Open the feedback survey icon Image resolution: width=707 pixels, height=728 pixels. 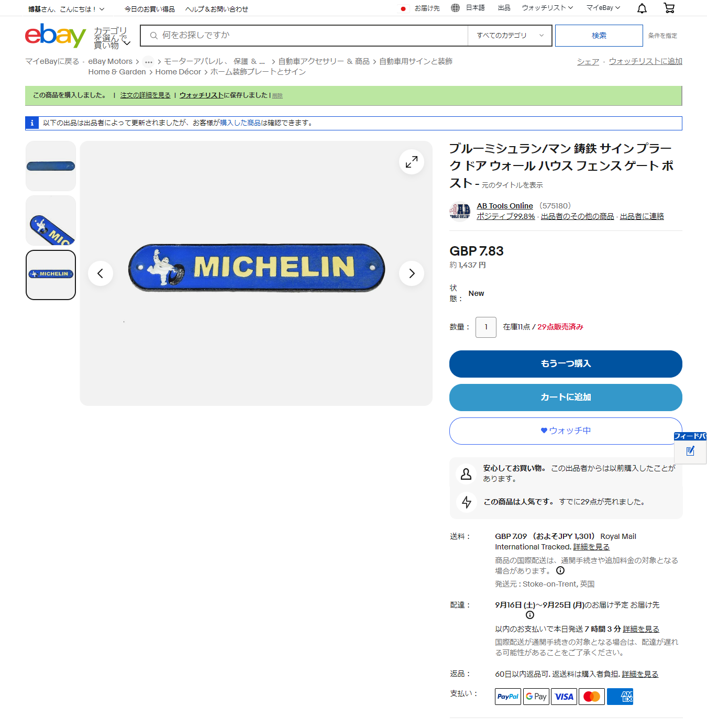click(690, 450)
